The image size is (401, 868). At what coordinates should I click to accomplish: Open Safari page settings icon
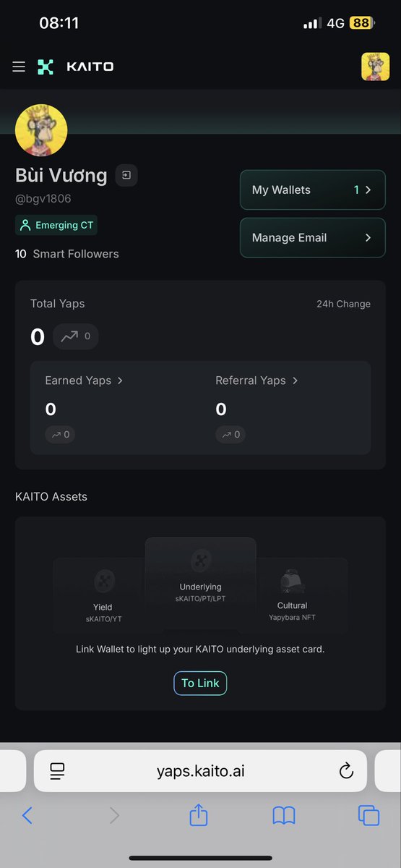click(58, 771)
